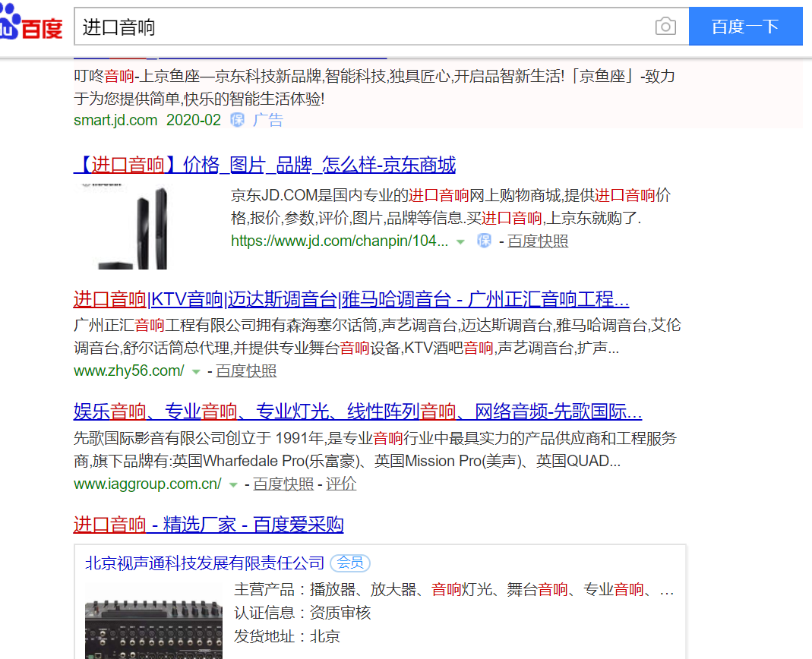Open the https://www.jd.com/chanpin/104... URL

click(340, 241)
